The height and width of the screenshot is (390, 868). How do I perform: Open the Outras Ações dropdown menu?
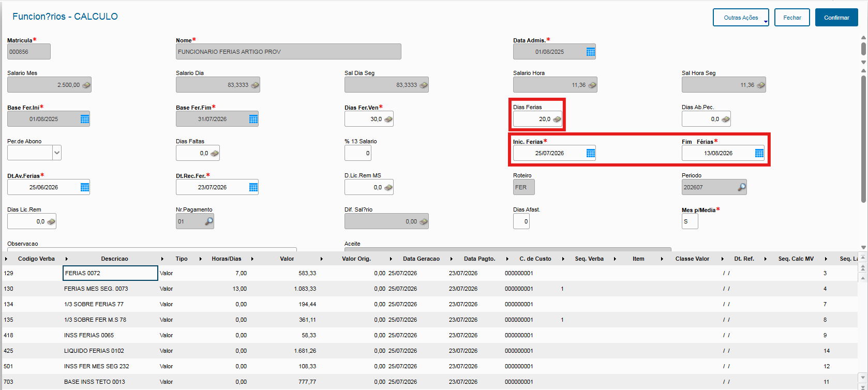741,18
